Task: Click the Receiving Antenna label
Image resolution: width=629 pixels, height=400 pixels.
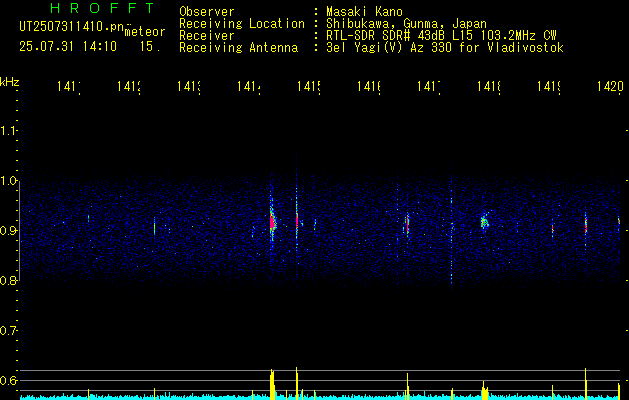Action: (x=238, y=48)
